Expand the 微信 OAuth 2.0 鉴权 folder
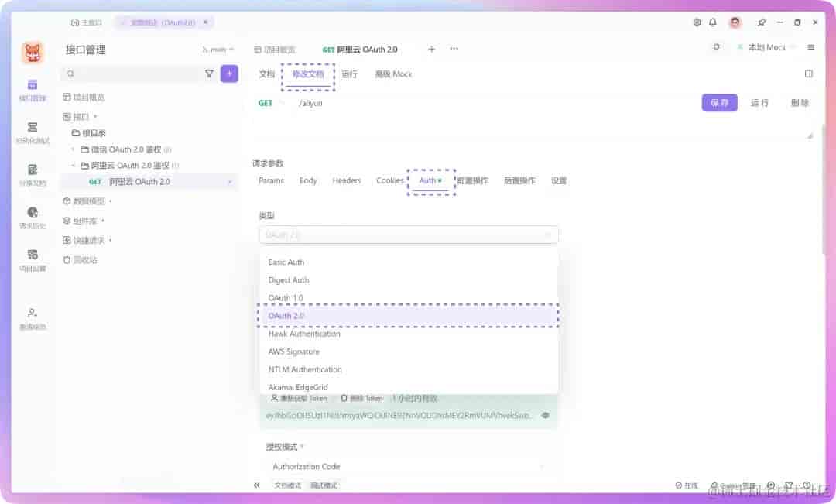The image size is (836, 504). pyautogui.click(x=73, y=149)
